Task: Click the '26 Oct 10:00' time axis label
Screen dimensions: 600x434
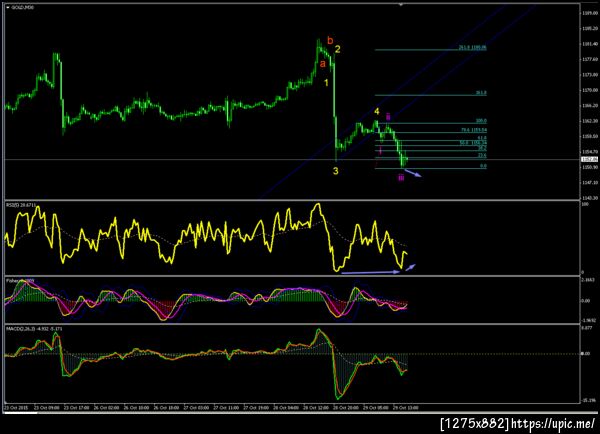Action: coord(136,408)
